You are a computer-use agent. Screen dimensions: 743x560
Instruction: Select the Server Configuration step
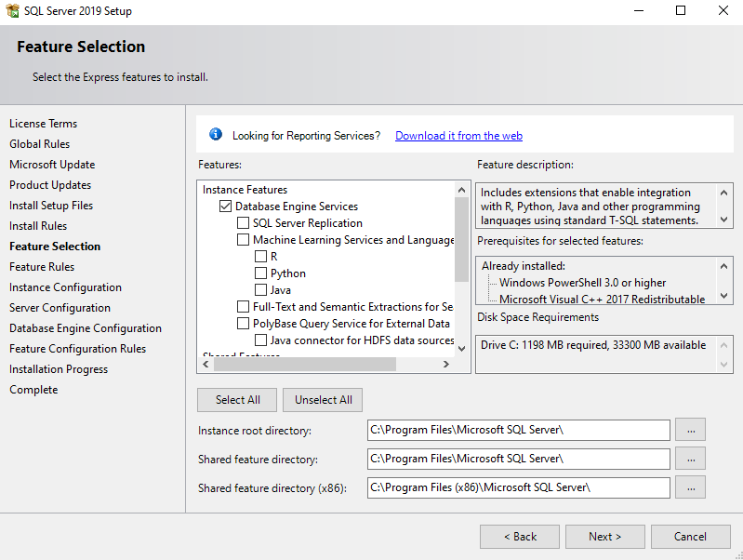pyautogui.click(x=60, y=307)
